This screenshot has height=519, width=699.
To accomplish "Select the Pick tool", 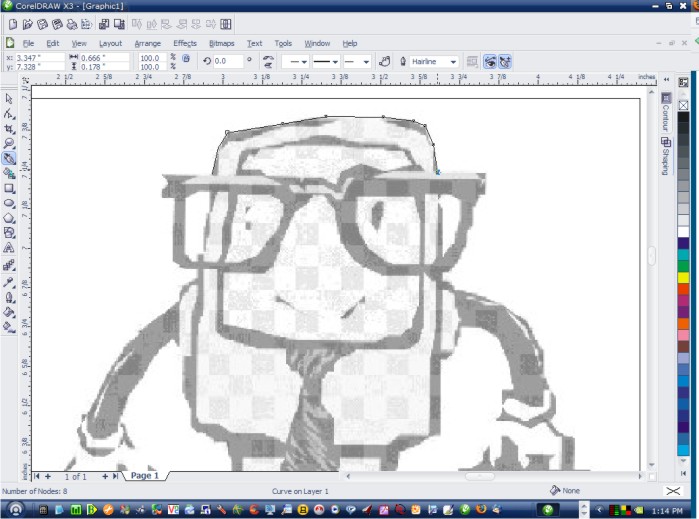I will [9, 98].
